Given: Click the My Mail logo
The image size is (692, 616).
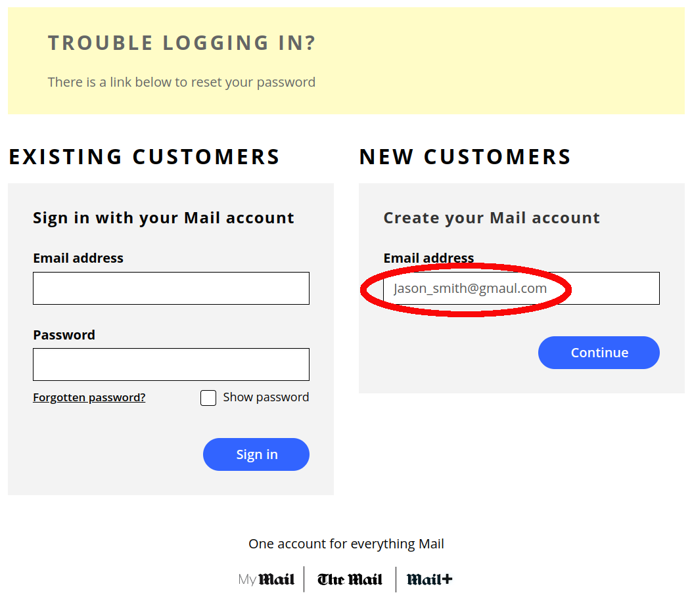Looking at the screenshot, I should [266, 579].
